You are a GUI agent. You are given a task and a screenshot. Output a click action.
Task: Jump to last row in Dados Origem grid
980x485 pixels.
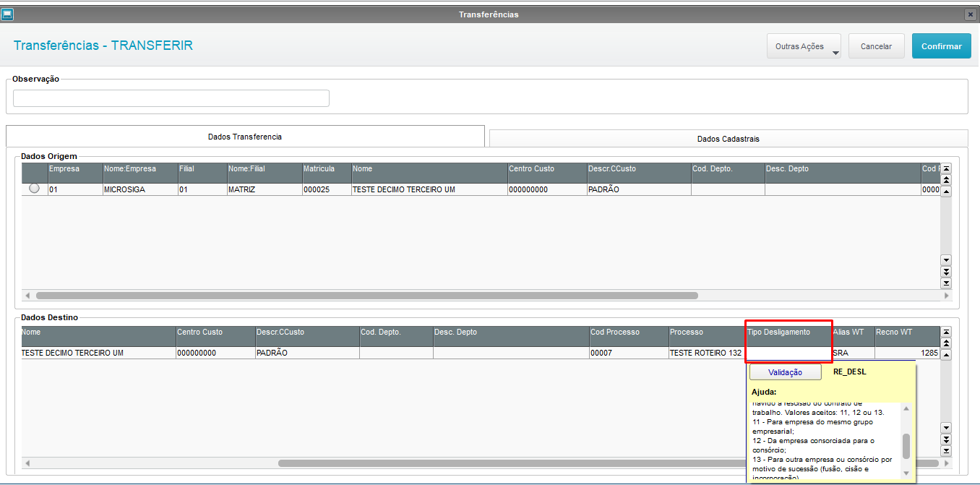tap(946, 283)
